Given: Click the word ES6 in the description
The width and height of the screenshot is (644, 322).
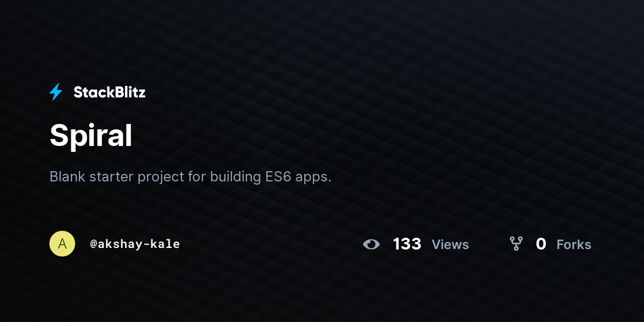Looking at the screenshot, I should (278, 177).
